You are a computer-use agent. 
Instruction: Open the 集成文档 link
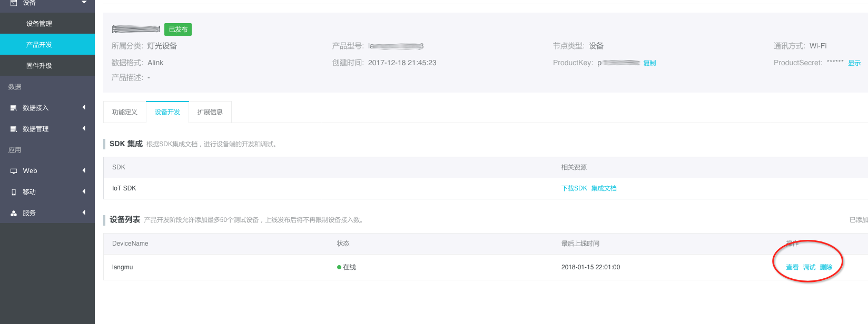click(604, 188)
